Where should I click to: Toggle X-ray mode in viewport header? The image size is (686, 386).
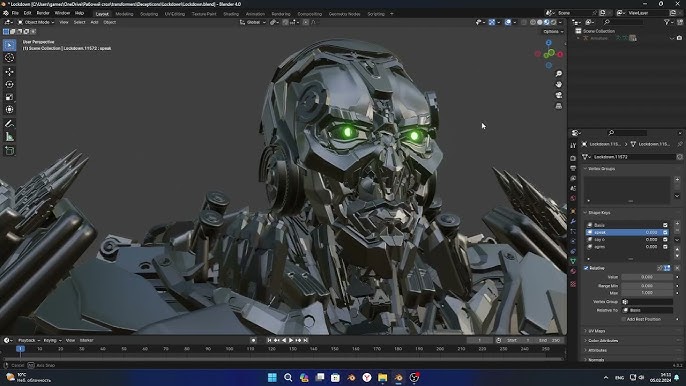(524, 22)
